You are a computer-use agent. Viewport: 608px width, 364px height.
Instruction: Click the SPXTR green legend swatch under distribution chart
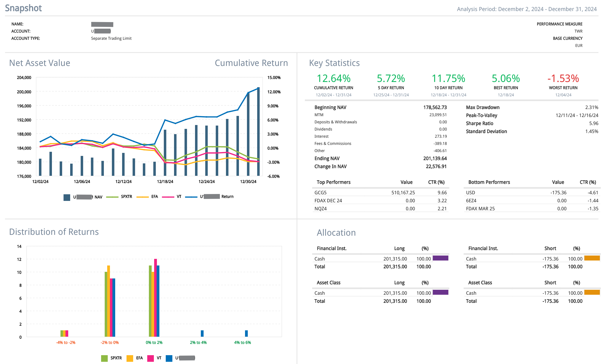coord(104,358)
